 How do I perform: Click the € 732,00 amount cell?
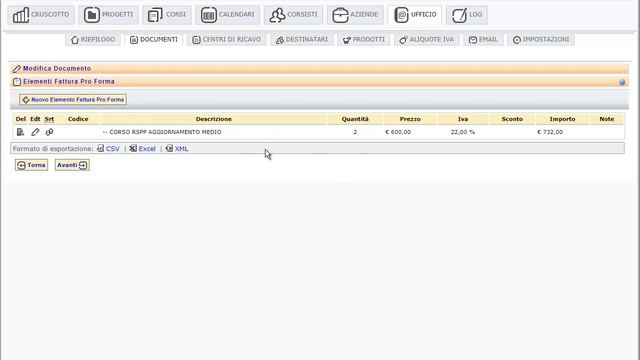point(550,132)
